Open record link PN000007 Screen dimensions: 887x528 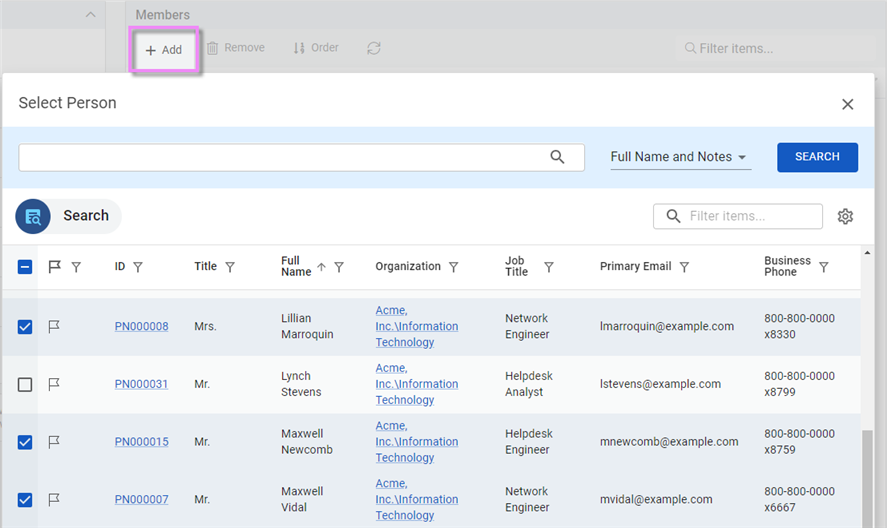tap(141, 500)
